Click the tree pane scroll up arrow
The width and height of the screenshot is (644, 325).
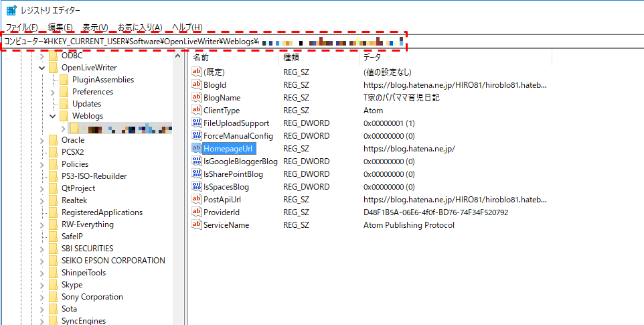[178, 56]
